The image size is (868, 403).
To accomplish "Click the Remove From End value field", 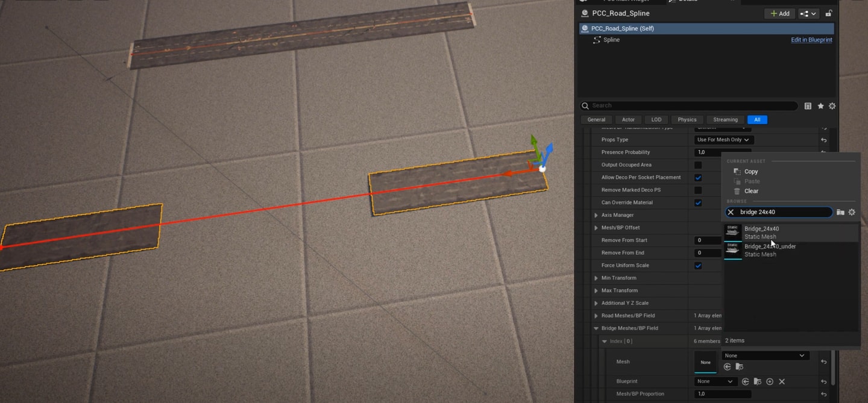I will tap(708, 253).
